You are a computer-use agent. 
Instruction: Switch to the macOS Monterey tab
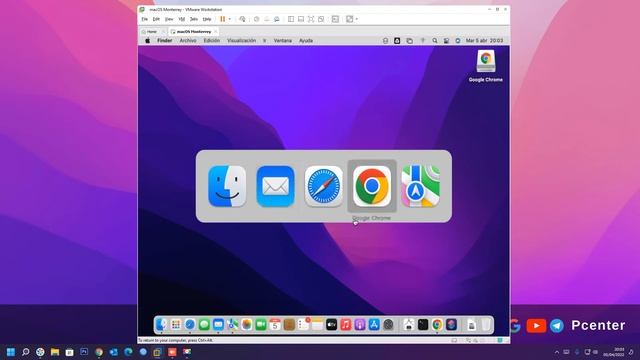click(192, 31)
